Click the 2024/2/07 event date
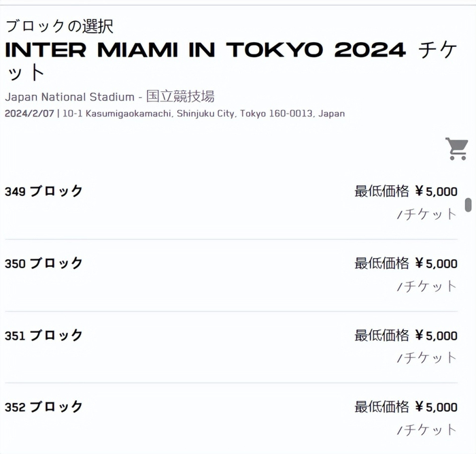This screenshot has width=476, height=454. pos(29,114)
